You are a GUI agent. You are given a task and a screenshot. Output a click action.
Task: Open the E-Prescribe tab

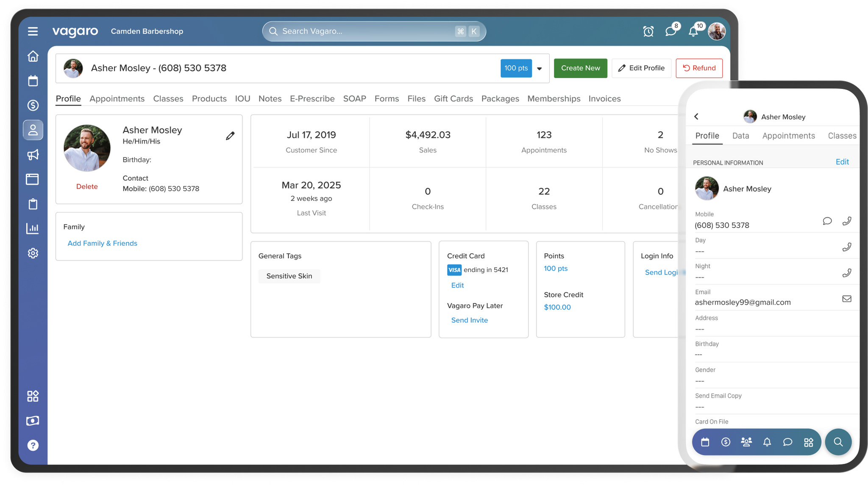(312, 99)
